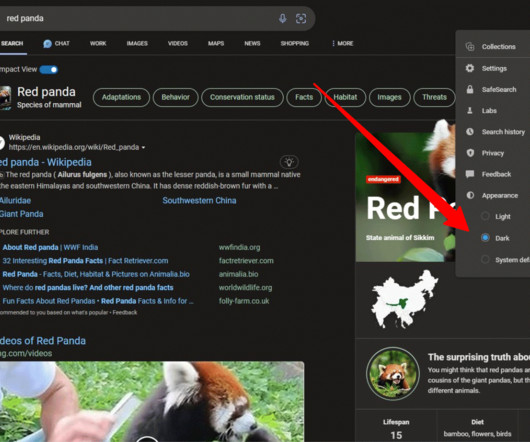
Task: Open the red panda video thumbnail
Action: 152,401
